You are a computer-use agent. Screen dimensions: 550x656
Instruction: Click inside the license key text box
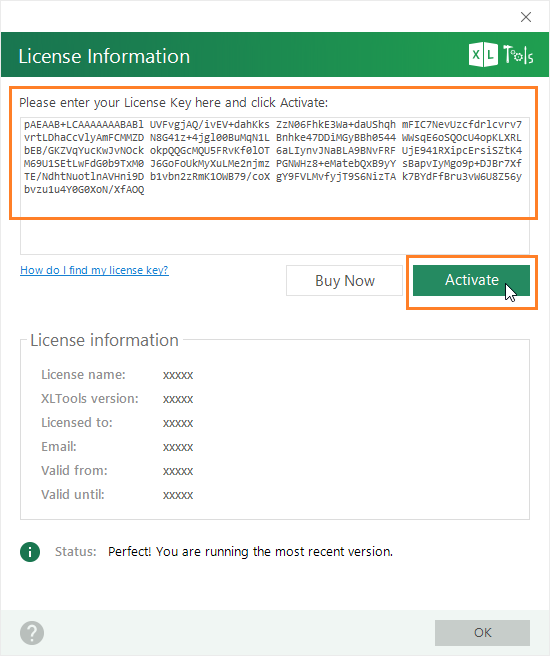pyautogui.click(x=275, y=186)
